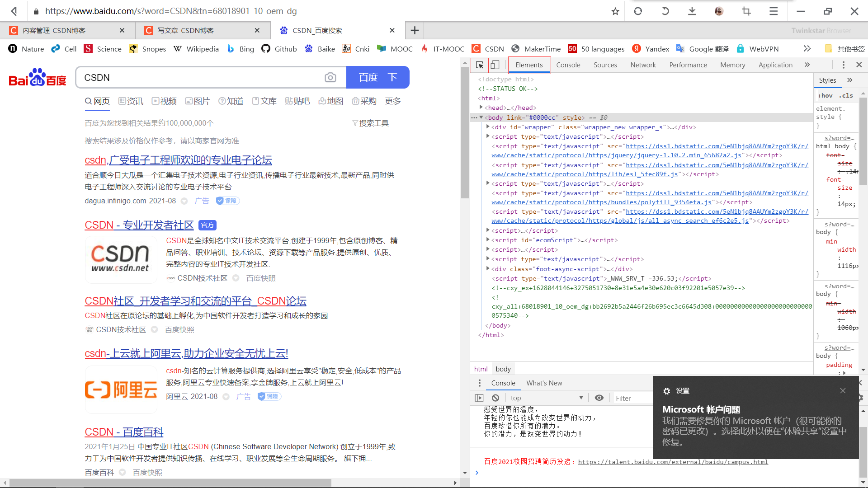Open downloads icon in browser toolbar
This screenshot has height=488, width=868.
(x=692, y=11)
